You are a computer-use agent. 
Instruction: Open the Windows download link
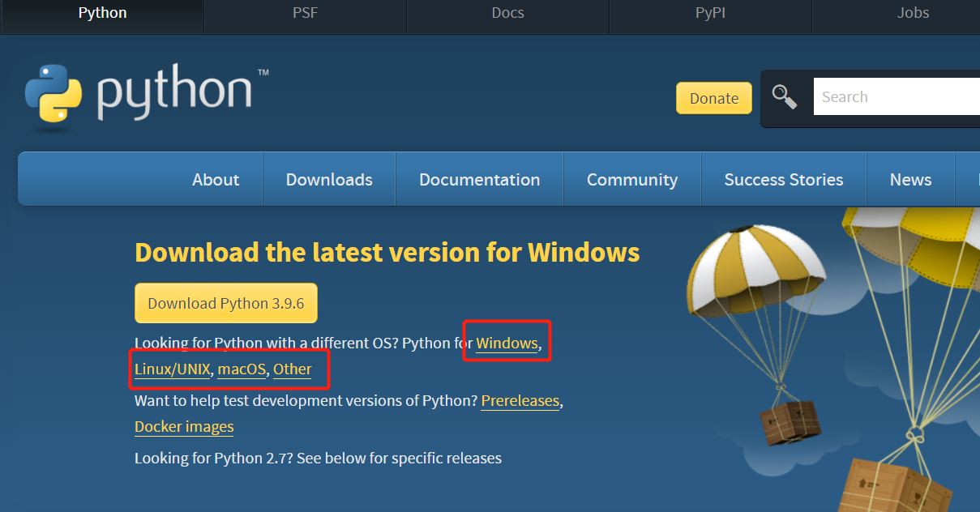tap(507, 343)
